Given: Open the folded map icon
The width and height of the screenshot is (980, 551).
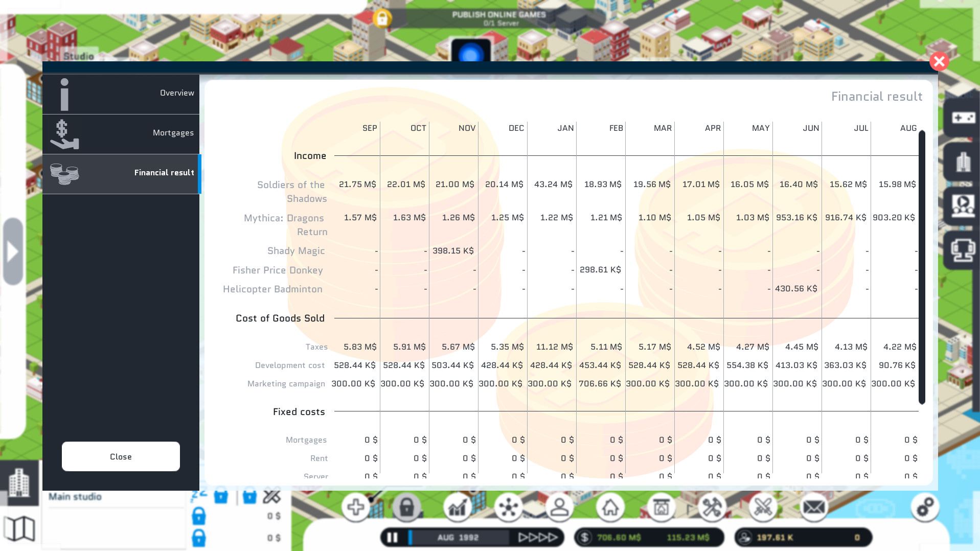Looking at the screenshot, I should [x=19, y=528].
